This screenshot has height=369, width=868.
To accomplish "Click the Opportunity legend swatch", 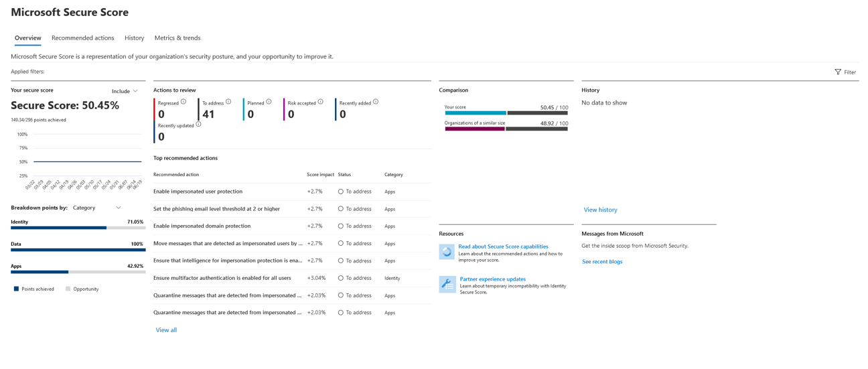I will tap(68, 289).
